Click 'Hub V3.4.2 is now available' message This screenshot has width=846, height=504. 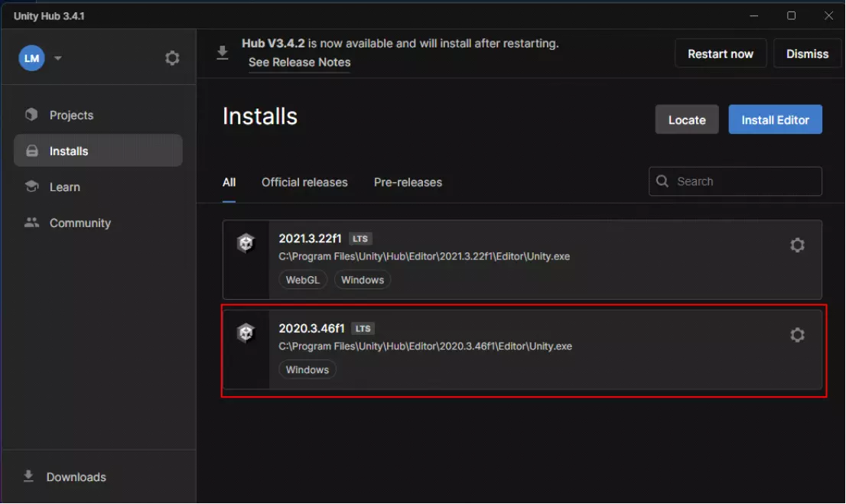point(400,43)
